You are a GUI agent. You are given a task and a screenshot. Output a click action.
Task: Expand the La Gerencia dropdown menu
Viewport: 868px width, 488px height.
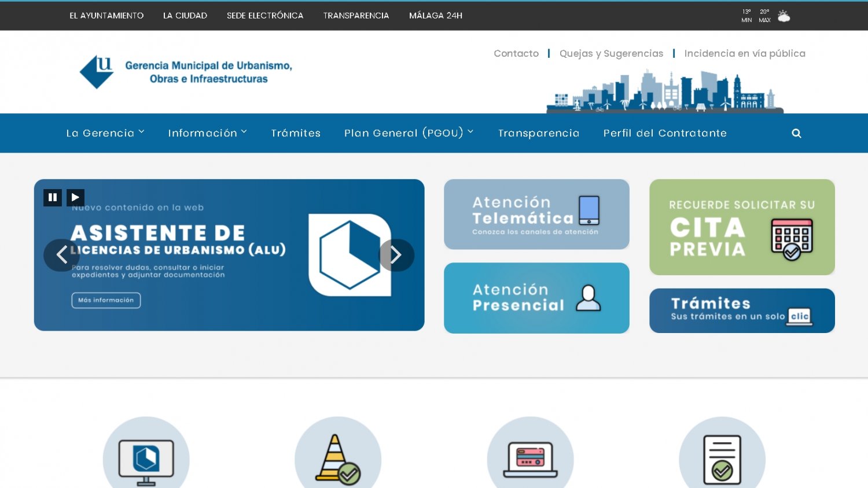tap(105, 133)
